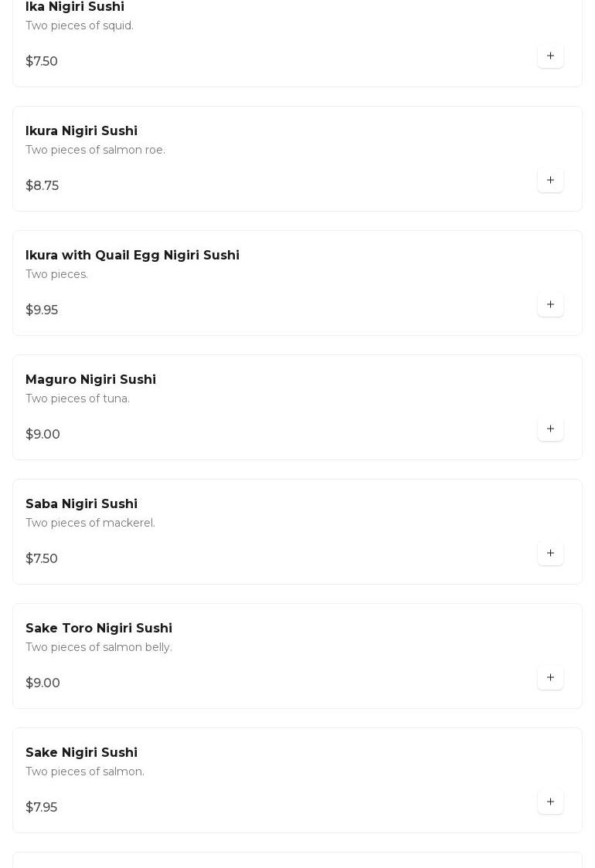This screenshot has height=868, width=595.
Task: Click the $7.95 Sake Nigiri price
Action: pyautogui.click(x=41, y=808)
